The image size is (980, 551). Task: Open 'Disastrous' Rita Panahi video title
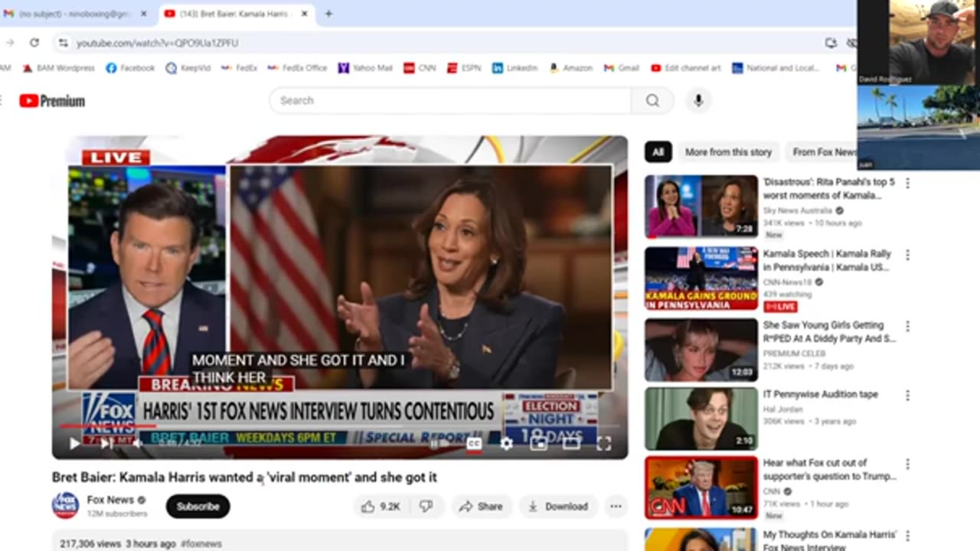[829, 189]
